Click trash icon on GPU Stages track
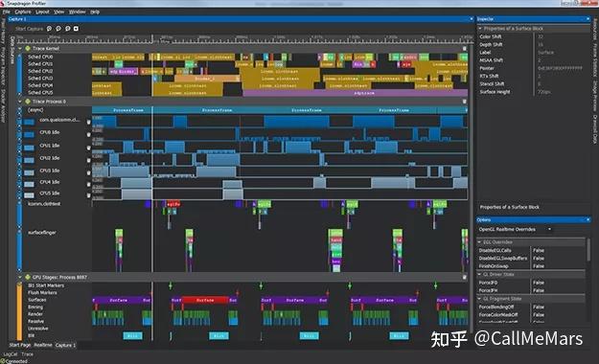The image size is (599, 364). pos(465,277)
